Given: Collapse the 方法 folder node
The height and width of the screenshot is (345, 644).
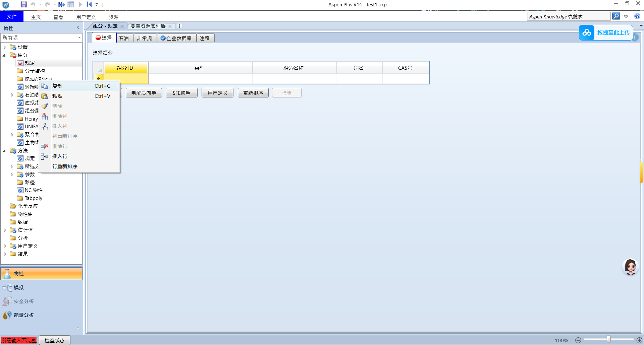Looking at the screenshot, I should (x=4, y=151).
